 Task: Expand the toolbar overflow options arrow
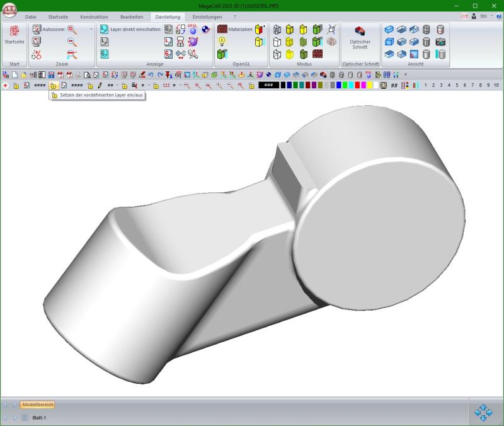coord(406,75)
